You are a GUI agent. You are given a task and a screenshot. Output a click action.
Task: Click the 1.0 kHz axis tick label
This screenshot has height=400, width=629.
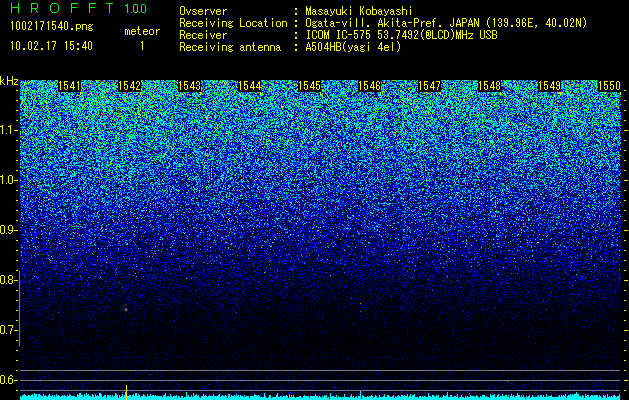9,180
